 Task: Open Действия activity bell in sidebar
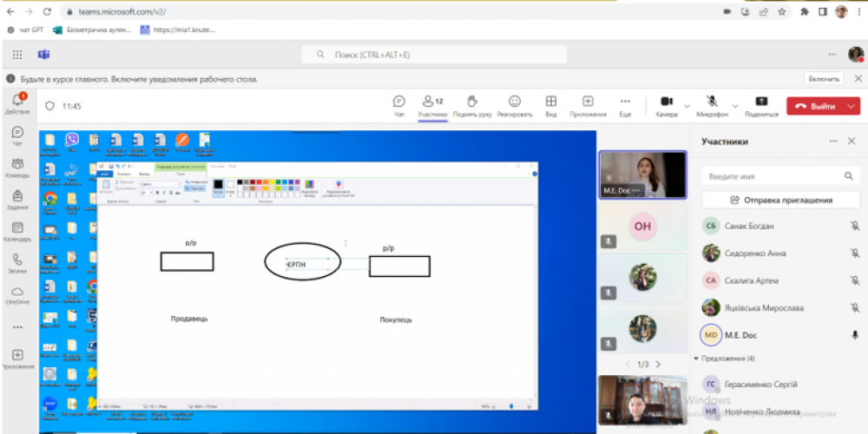(17, 102)
